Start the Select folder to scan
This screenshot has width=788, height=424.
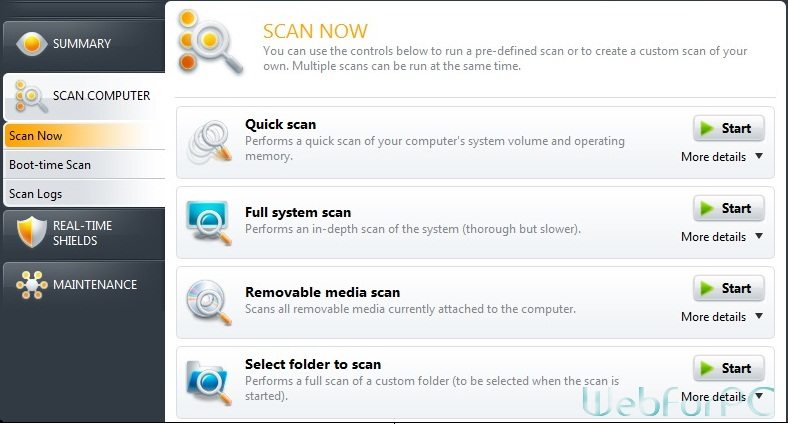729,368
